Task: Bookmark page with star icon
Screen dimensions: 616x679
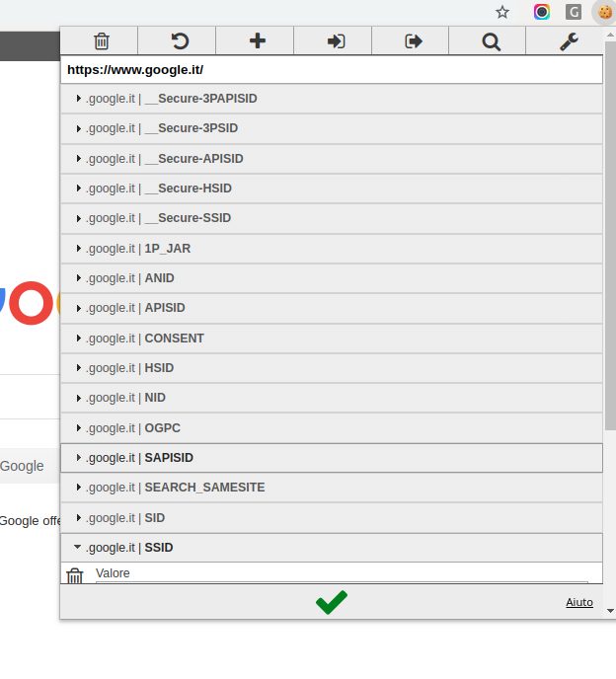Action: click(502, 12)
